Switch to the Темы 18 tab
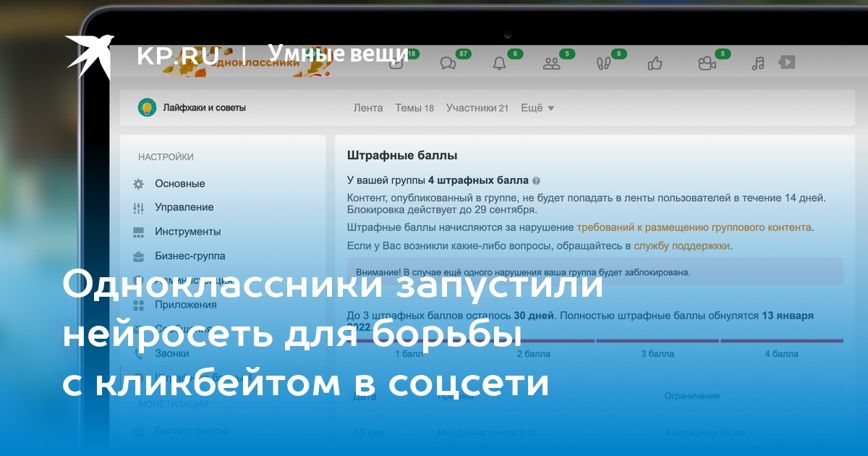868x456 pixels. (x=414, y=108)
